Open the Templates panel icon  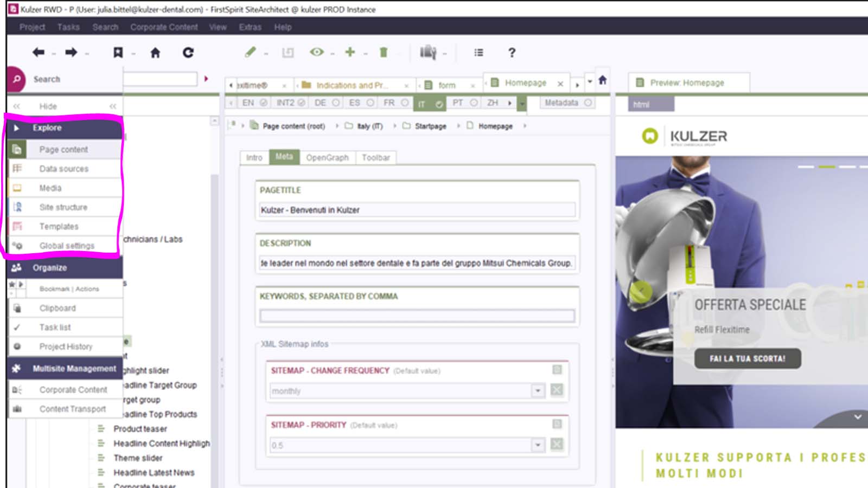18,226
